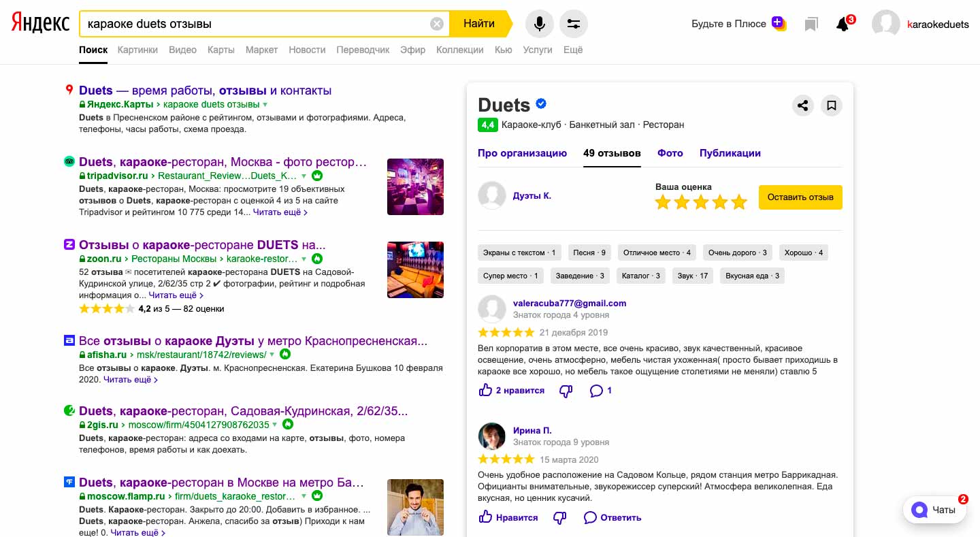Switch to Картинки search tab
This screenshot has width=980, height=537.
click(x=137, y=50)
